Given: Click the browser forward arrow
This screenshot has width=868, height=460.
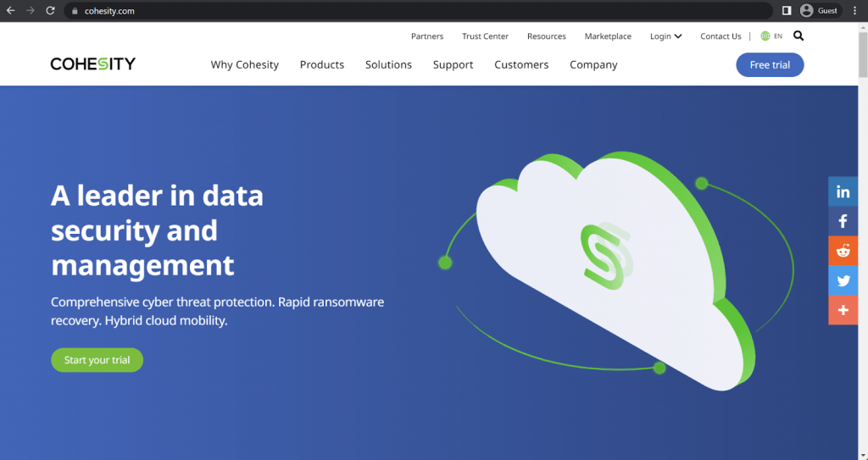Looking at the screenshot, I should click(31, 10).
